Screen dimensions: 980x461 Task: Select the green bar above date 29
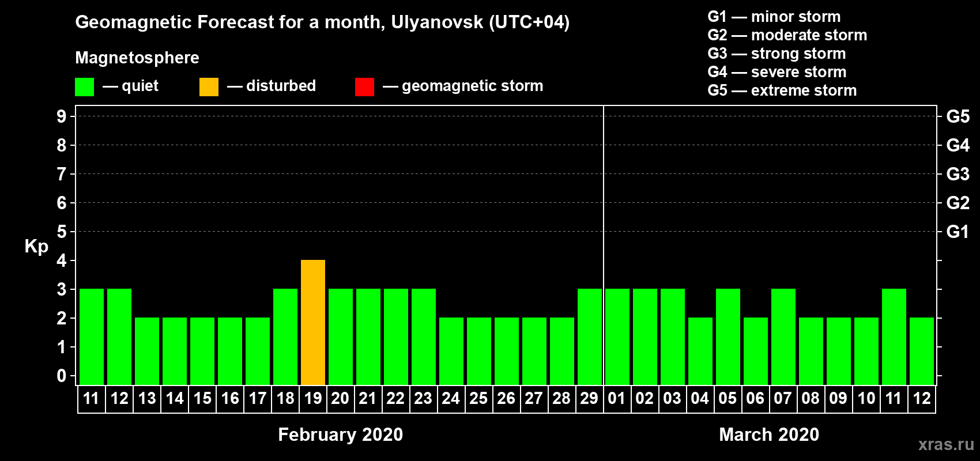pyautogui.click(x=590, y=337)
